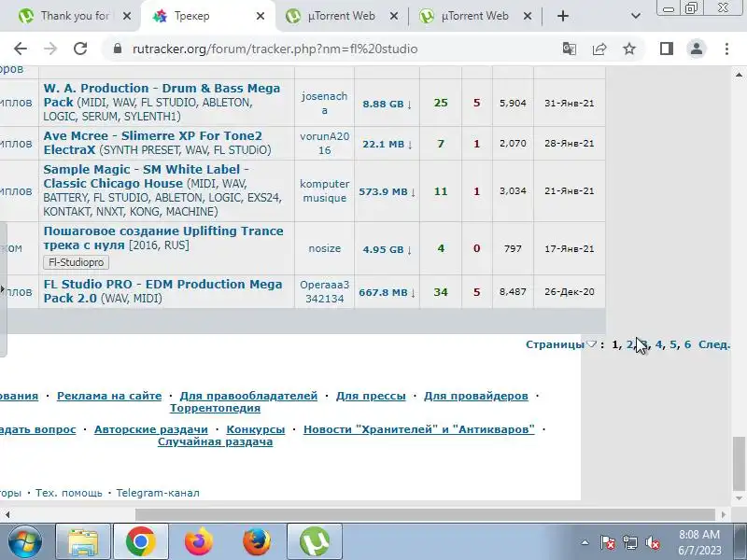This screenshot has width=747, height=560.
Task: Click the padlock site info icon
Action: [118, 49]
